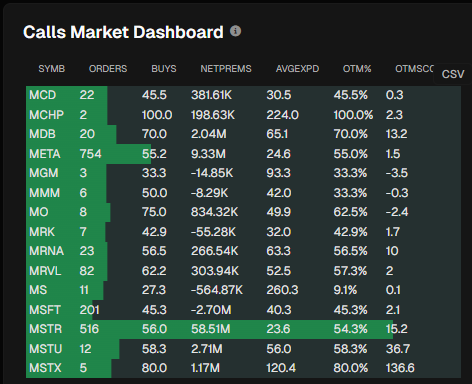Click MSTX OTM score 136.6
Viewport: 472px width, 384px height.
(x=400, y=368)
